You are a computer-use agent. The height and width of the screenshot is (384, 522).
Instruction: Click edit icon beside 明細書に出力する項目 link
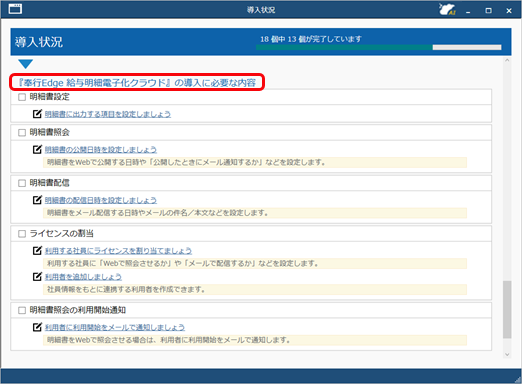(x=37, y=114)
